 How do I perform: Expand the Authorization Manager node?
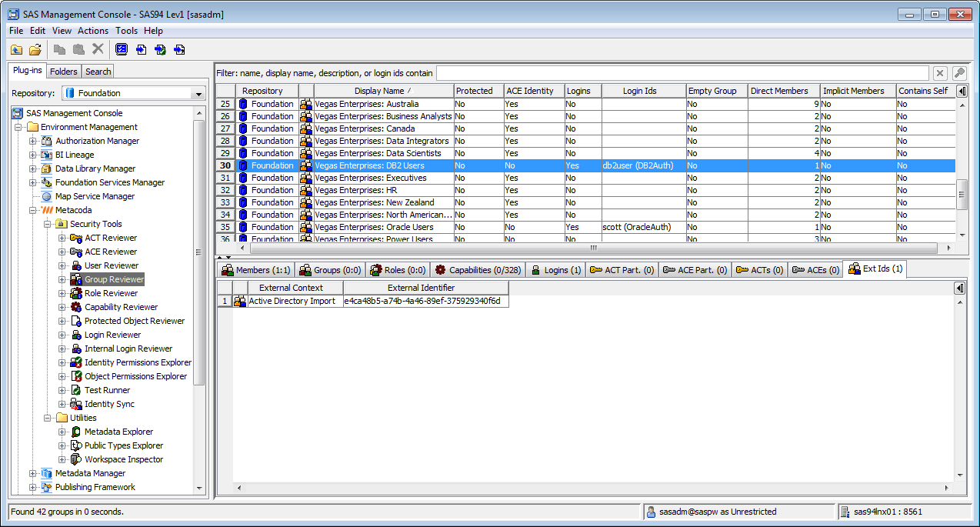[x=33, y=142]
